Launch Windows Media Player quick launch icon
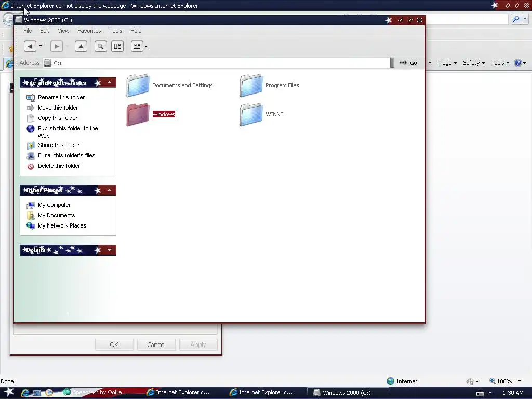Viewport: 532px width, 399px height. 49,393
